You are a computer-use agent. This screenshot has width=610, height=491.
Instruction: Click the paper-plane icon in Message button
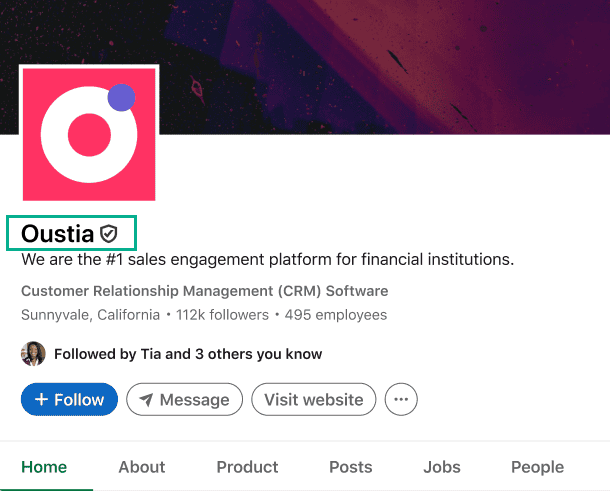pos(146,400)
